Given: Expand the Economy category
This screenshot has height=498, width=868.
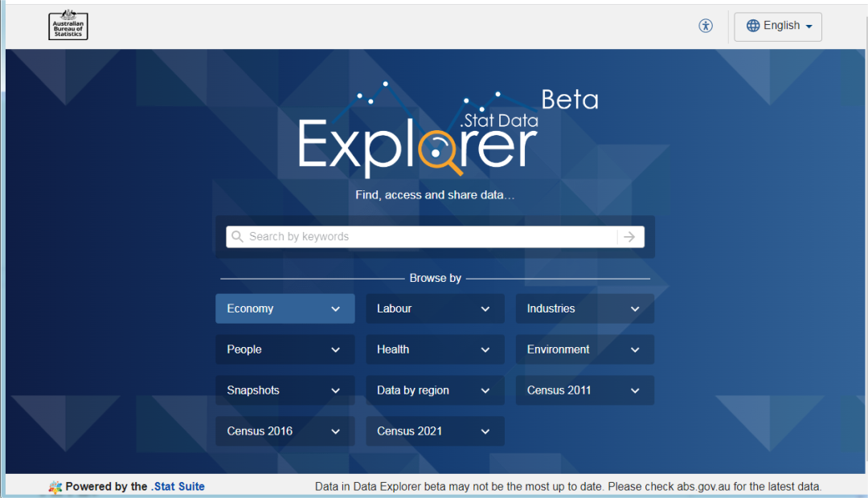Looking at the screenshot, I should [285, 308].
